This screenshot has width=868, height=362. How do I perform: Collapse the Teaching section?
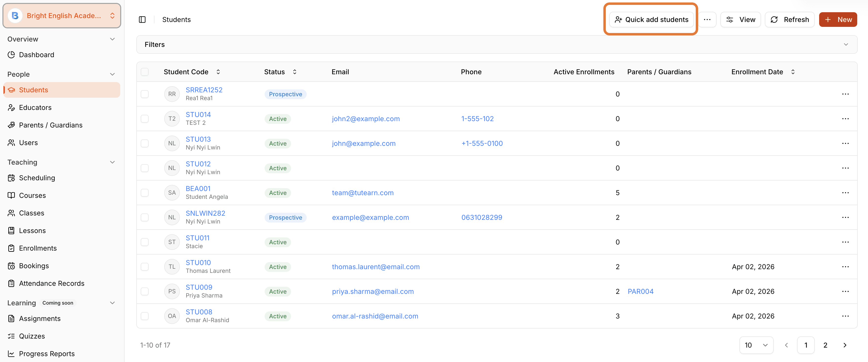click(112, 162)
